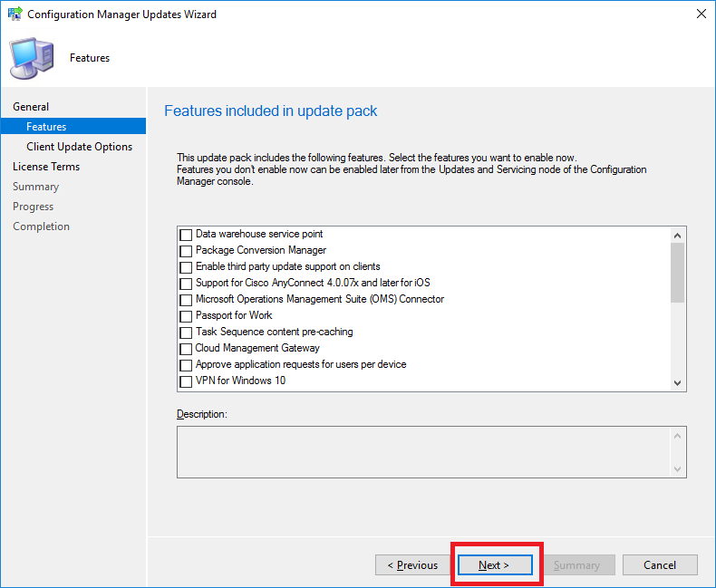Screen dimensions: 716x588
Task: Check Task Sequence content pre-caching
Action: [x=186, y=333]
